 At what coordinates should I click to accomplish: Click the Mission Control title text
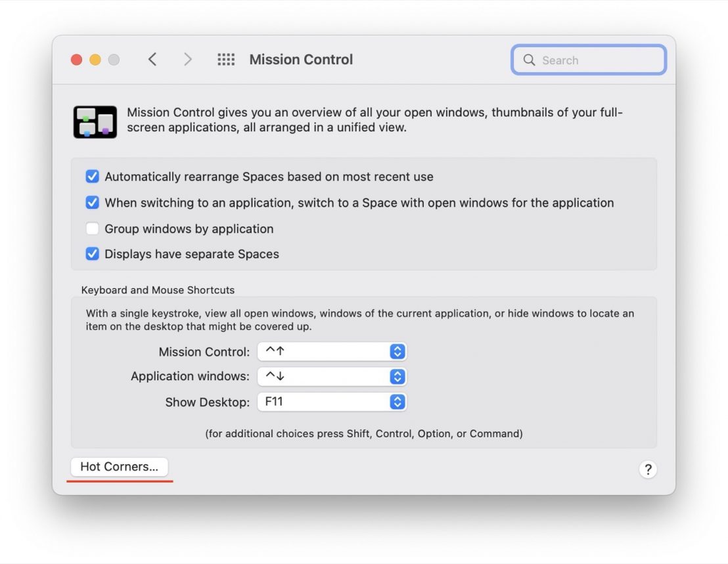coord(300,59)
